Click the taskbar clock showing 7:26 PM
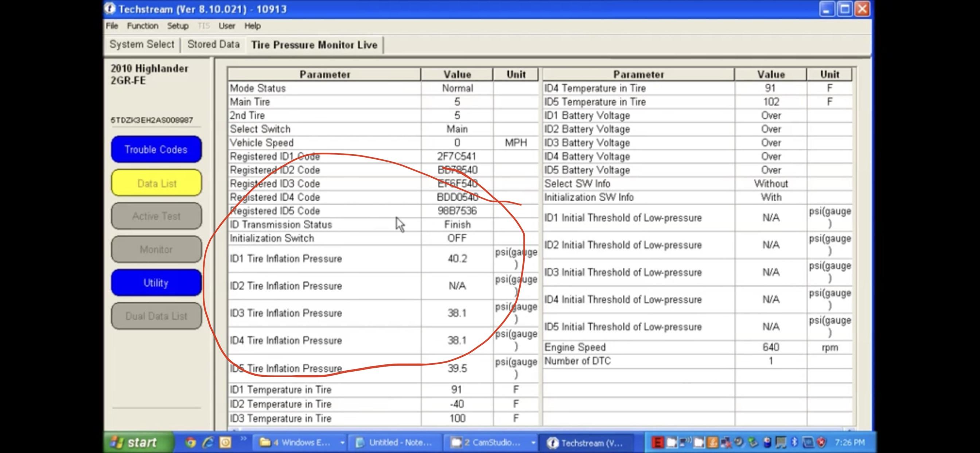The height and width of the screenshot is (453, 980). coord(850,442)
